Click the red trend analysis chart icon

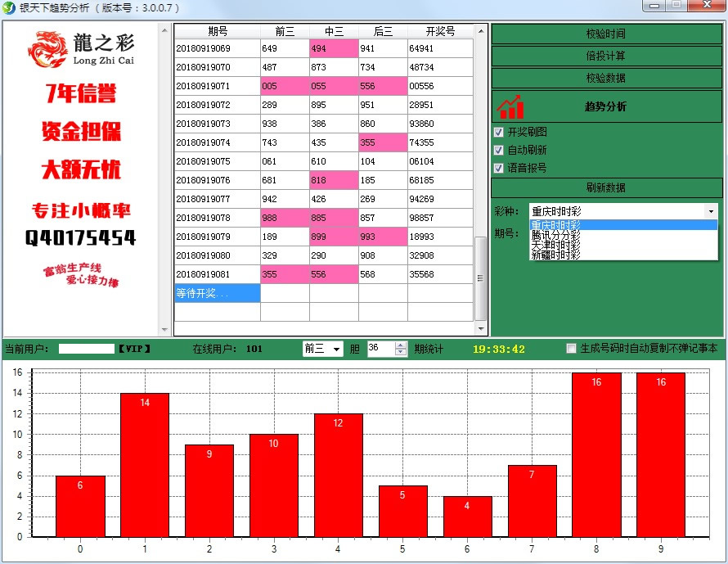pyautogui.click(x=510, y=106)
